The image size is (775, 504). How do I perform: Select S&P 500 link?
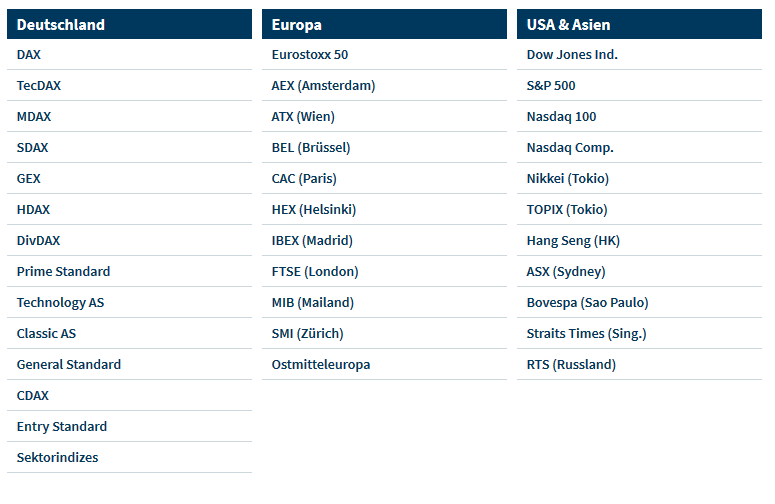click(x=551, y=85)
